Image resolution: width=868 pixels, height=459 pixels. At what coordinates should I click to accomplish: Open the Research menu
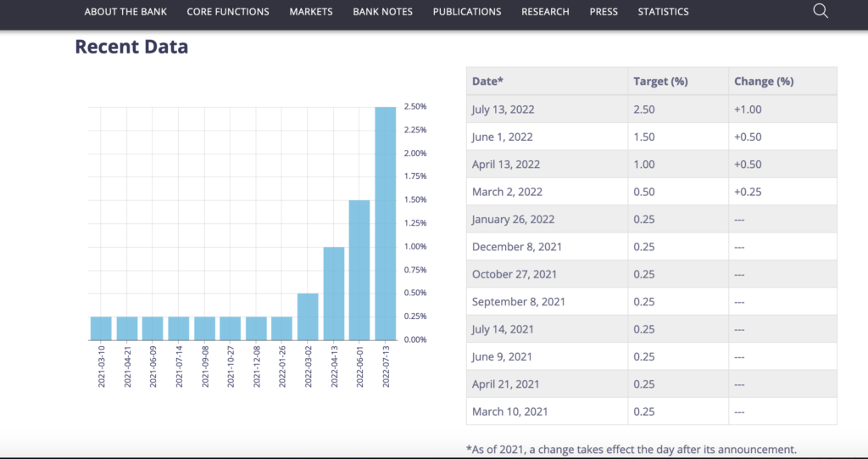(x=545, y=12)
